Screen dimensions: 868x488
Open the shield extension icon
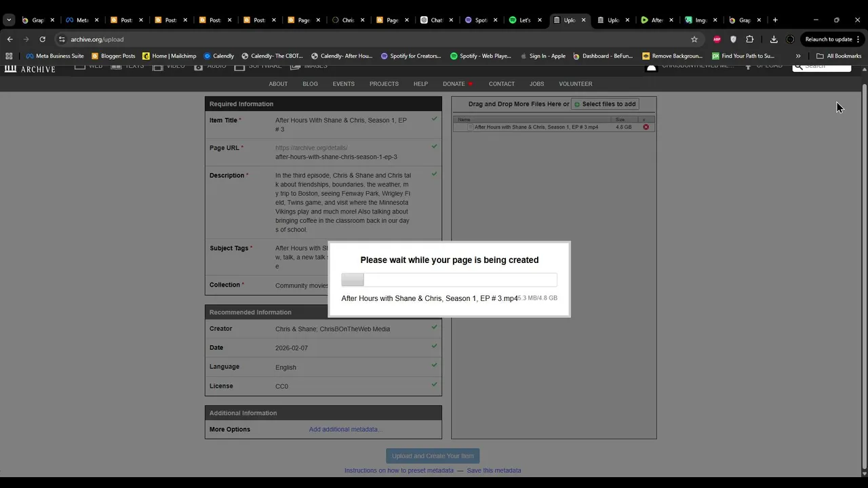pyautogui.click(x=733, y=39)
